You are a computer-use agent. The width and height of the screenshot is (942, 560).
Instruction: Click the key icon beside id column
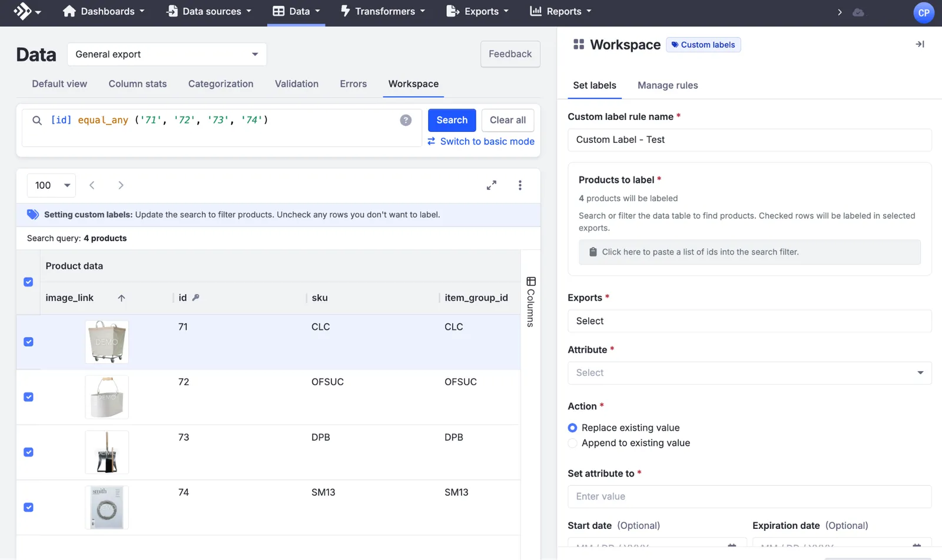(195, 298)
